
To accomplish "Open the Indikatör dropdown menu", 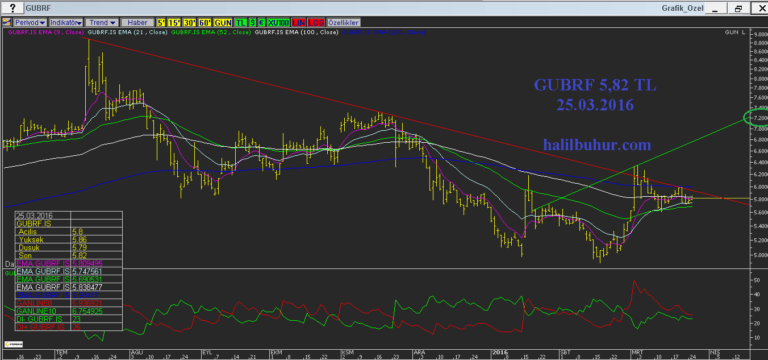I will coord(66,23).
